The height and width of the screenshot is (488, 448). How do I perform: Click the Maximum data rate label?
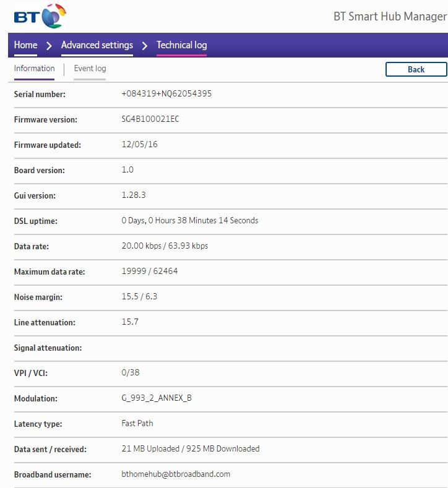coord(50,272)
